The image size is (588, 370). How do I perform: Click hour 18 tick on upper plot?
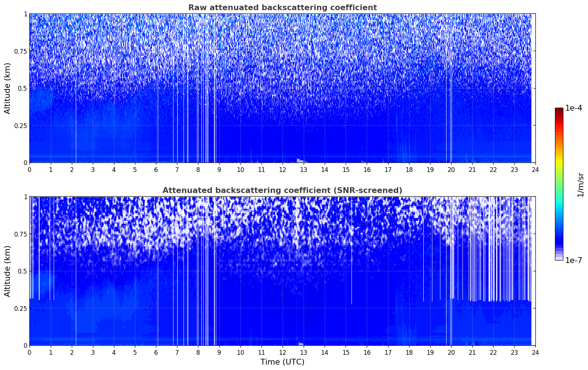tap(409, 169)
